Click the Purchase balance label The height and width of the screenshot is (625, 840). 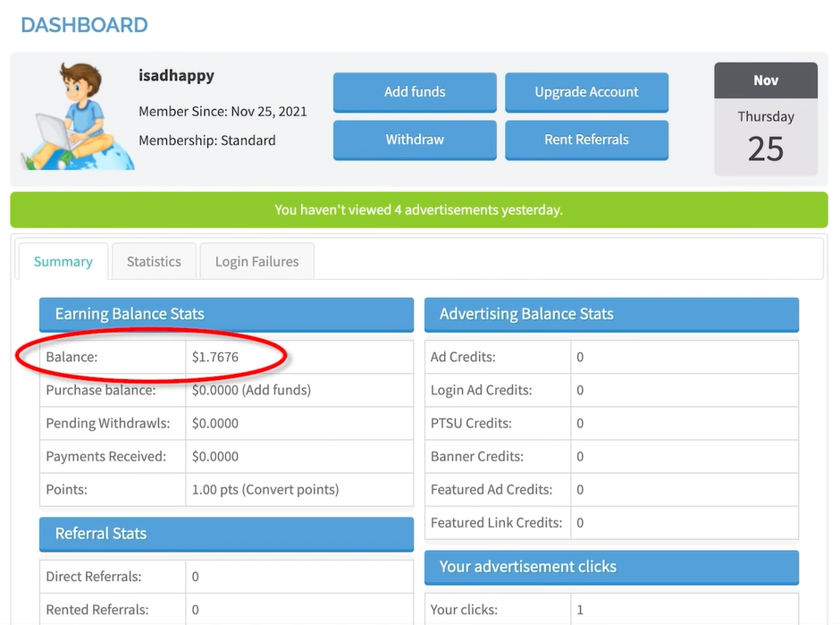[101, 390]
